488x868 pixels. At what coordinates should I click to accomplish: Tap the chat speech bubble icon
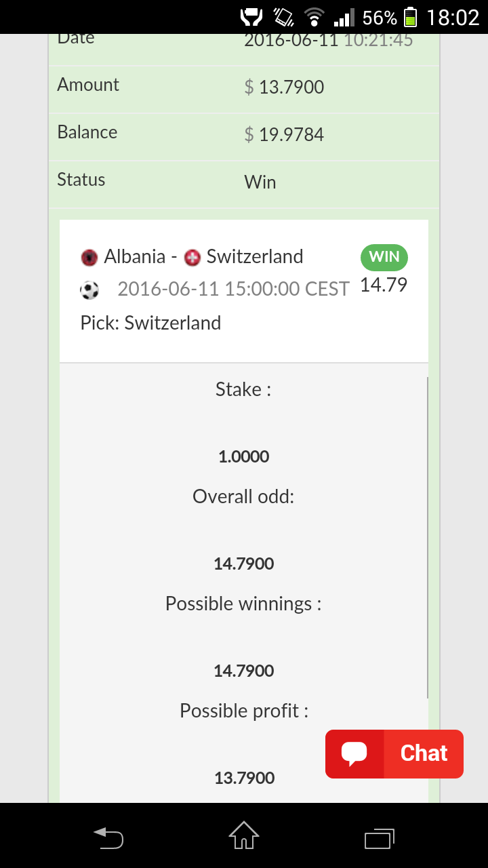[x=354, y=753]
